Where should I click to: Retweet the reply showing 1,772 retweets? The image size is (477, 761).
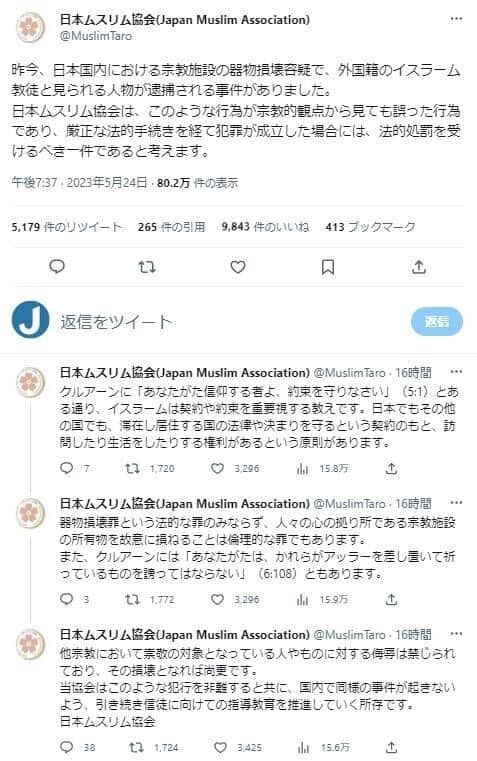pyautogui.click(x=132, y=599)
